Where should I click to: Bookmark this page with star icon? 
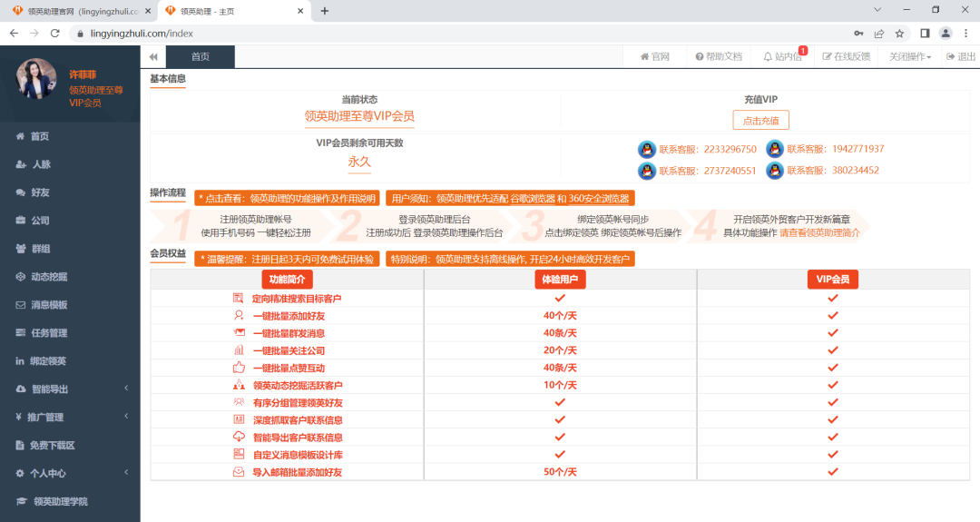coord(899,33)
